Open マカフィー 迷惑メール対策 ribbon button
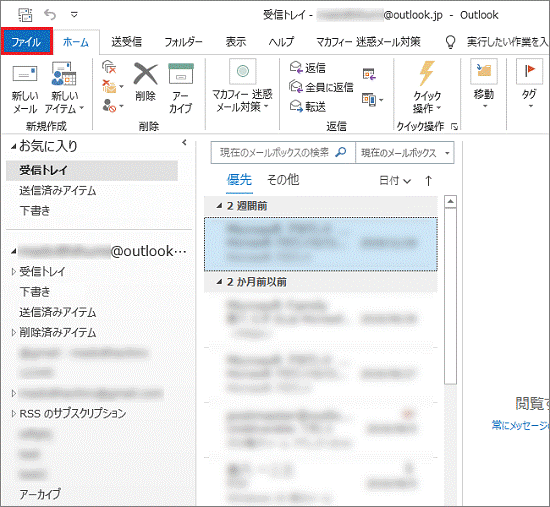 [242, 86]
